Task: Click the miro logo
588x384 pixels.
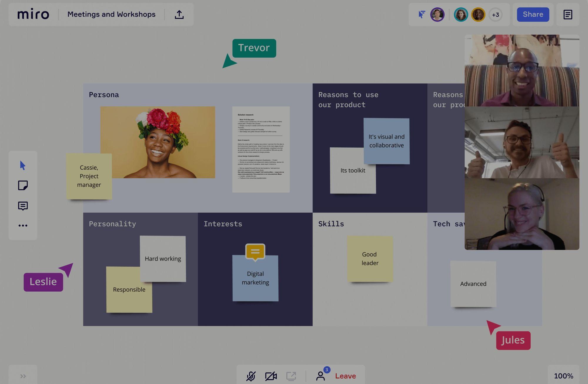Action: [x=33, y=14]
